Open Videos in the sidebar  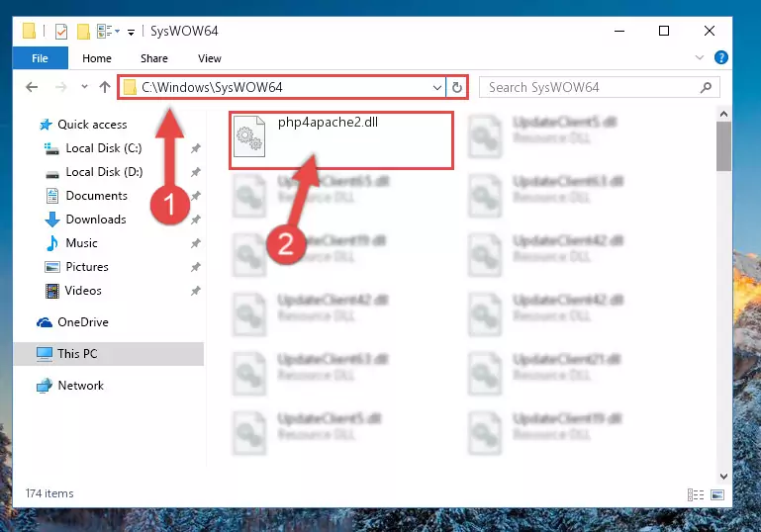click(83, 291)
